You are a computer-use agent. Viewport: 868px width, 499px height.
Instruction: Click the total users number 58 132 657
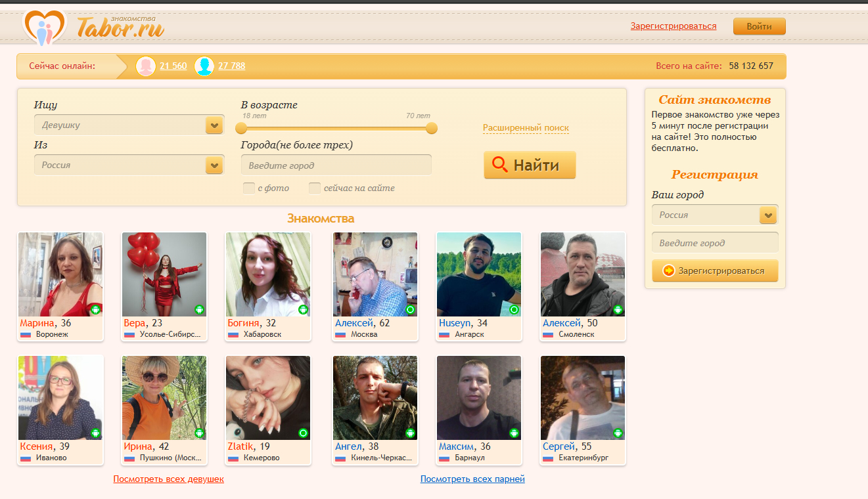tap(751, 66)
